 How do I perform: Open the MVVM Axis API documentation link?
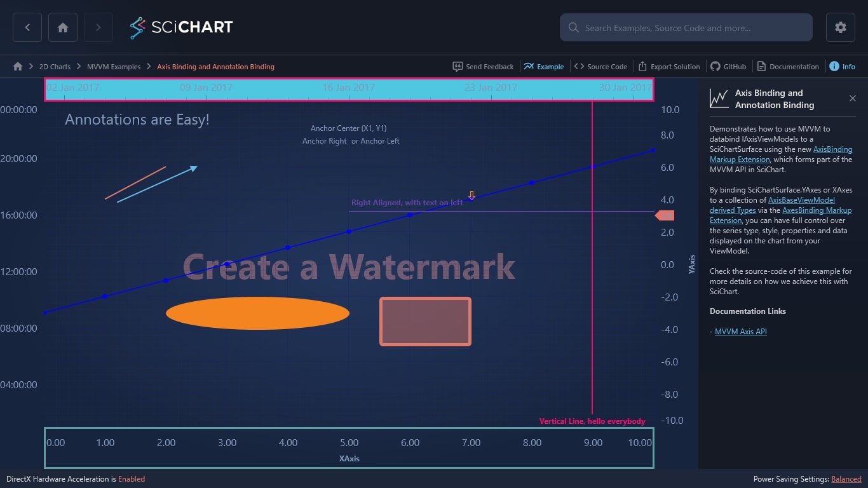point(741,331)
